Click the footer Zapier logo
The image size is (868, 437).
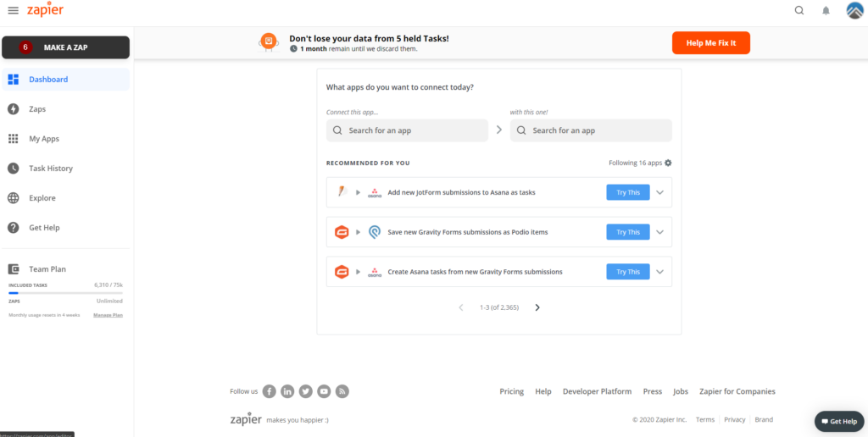click(246, 418)
